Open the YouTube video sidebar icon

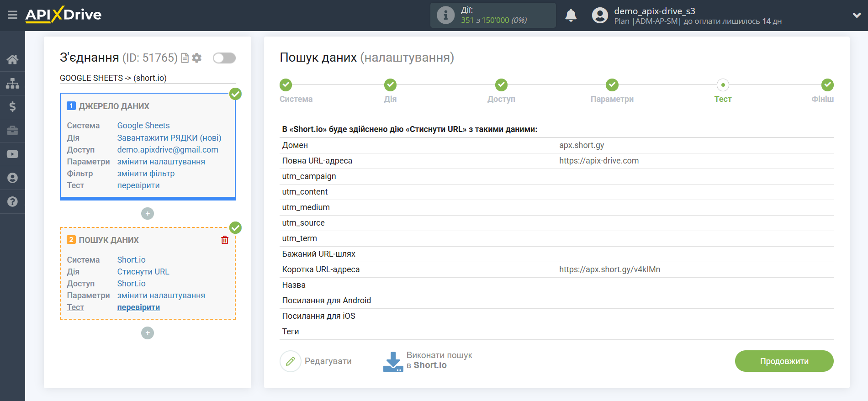(12, 154)
